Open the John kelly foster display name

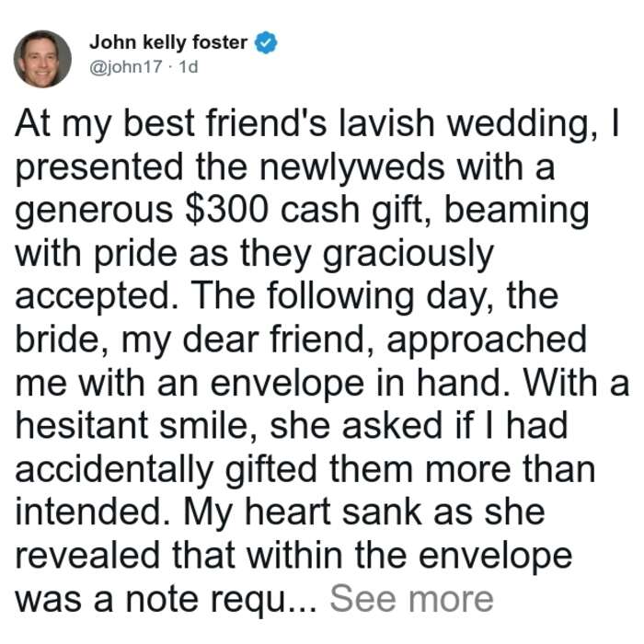(x=168, y=42)
